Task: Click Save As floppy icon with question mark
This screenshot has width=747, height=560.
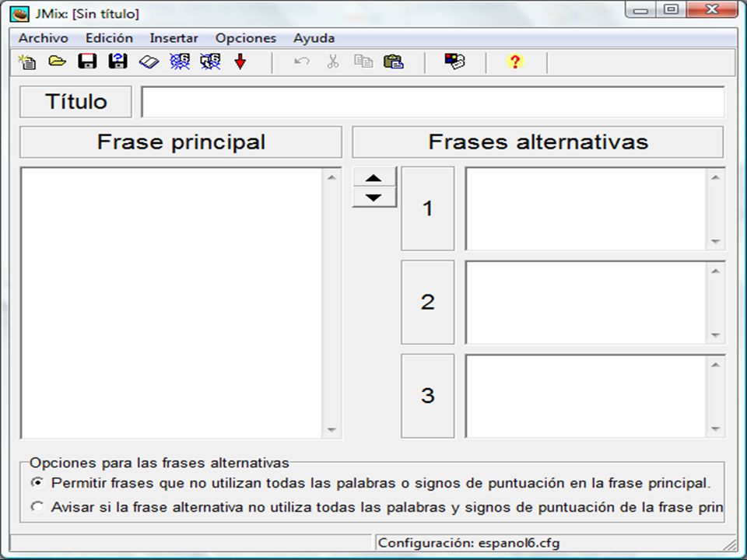Action: pos(117,61)
